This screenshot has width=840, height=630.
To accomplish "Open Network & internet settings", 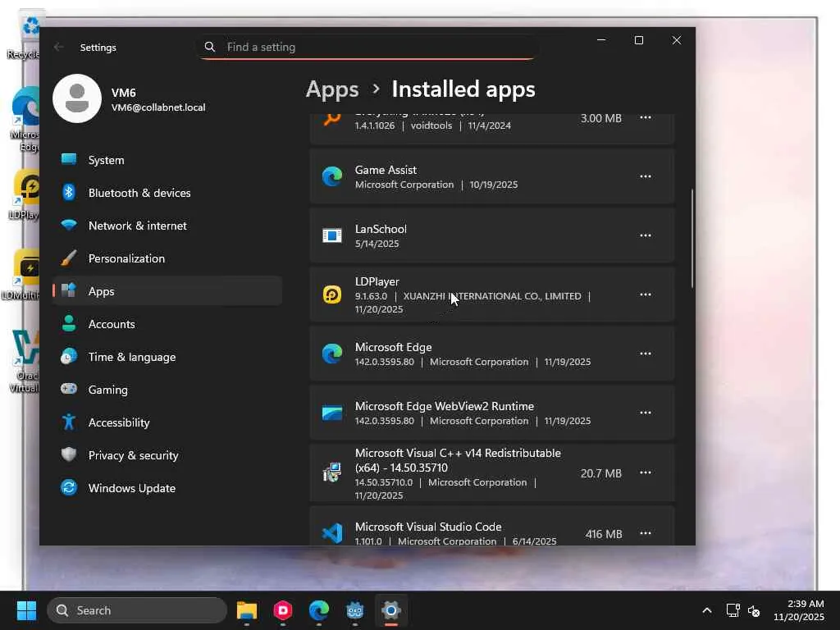I will click(167, 226).
